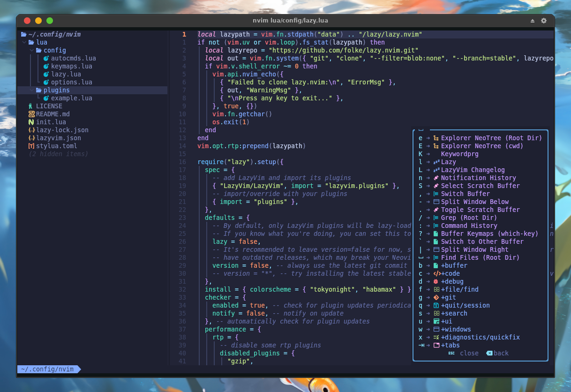
Task: Select Find Files (Root Dir) entry
Action: click(480, 257)
